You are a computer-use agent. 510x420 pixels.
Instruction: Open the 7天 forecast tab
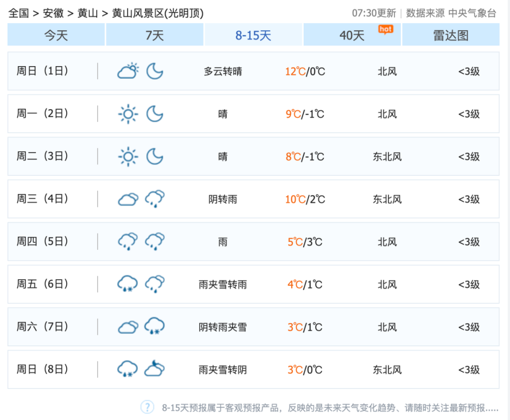[x=154, y=35]
